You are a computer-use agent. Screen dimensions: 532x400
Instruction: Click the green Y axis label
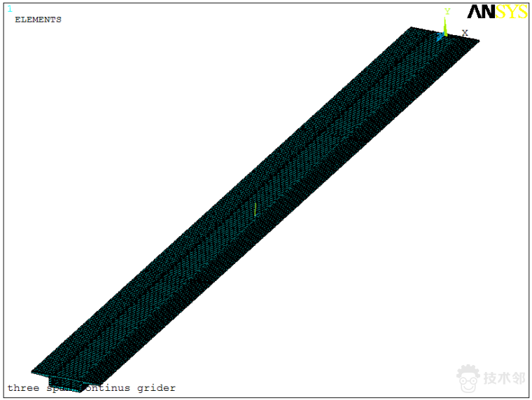click(x=447, y=11)
